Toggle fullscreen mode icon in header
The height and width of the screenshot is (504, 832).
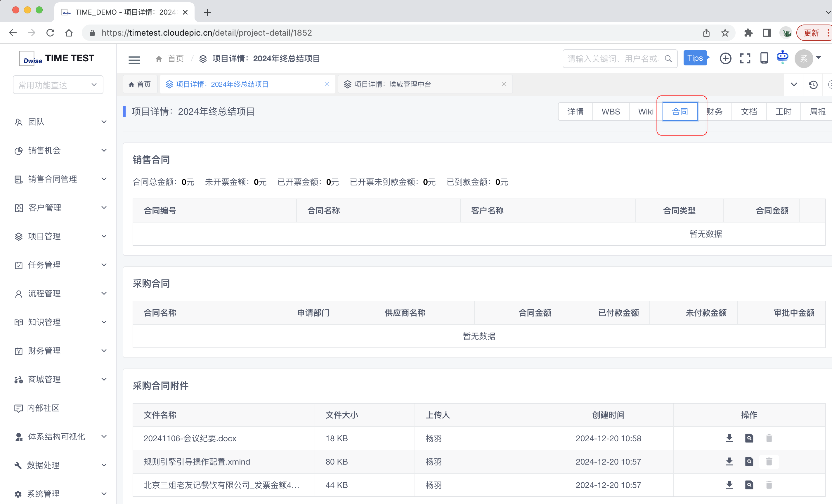(745, 58)
